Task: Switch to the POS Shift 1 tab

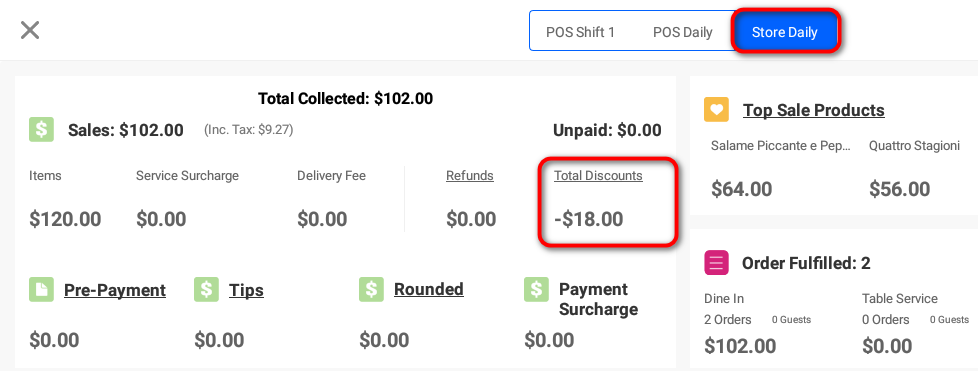Action: point(581,32)
